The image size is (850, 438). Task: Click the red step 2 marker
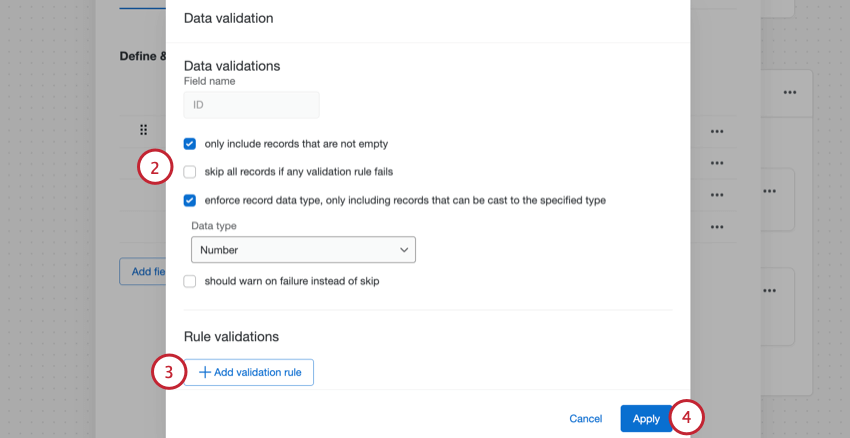click(x=154, y=167)
